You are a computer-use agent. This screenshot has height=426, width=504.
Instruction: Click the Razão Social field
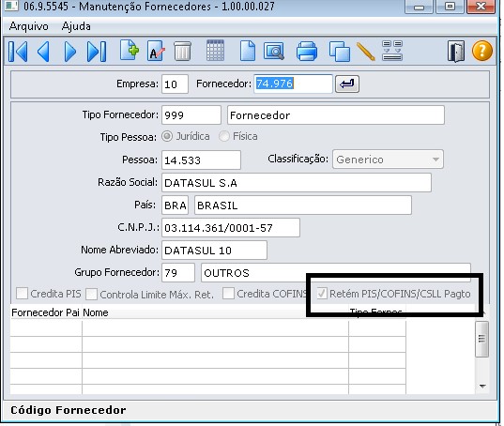[x=297, y=182]
